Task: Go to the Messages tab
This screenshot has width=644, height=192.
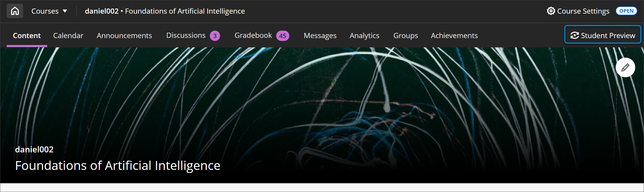Action: [320, 36]
